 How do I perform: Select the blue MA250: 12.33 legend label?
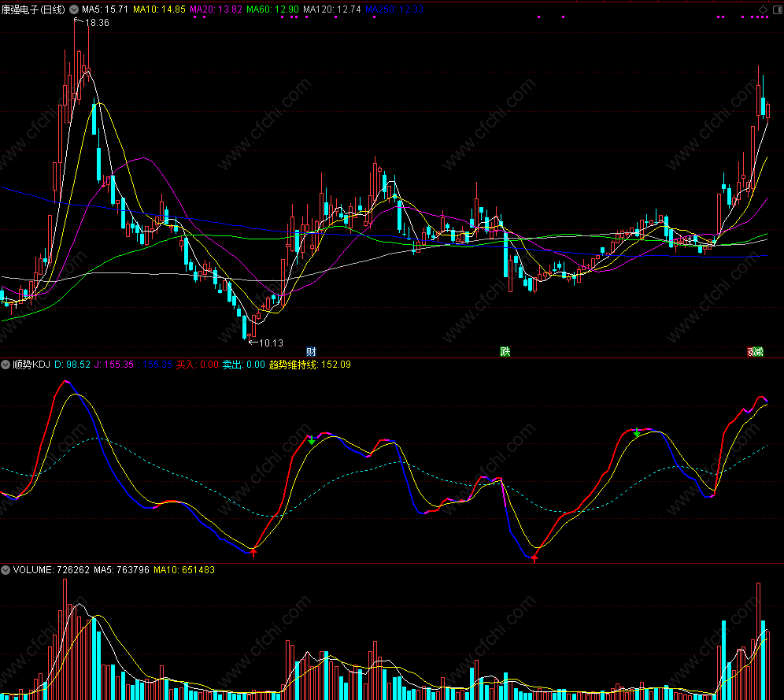394,9
